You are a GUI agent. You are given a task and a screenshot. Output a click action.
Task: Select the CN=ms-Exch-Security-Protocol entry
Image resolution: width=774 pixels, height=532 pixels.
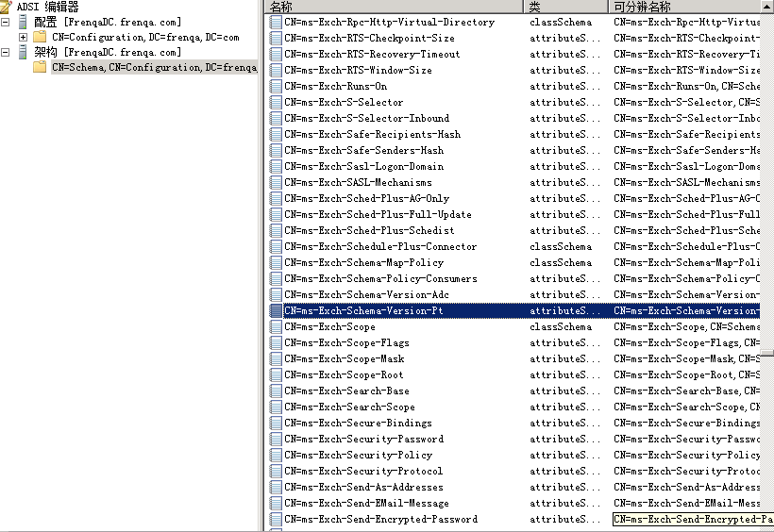pyautogui.click(x=363, y=472)
